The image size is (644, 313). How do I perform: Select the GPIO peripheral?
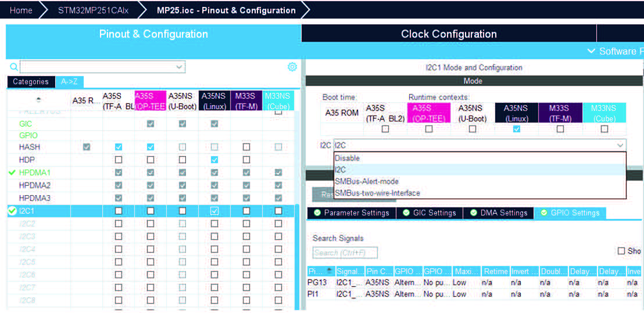pos(28,135)
